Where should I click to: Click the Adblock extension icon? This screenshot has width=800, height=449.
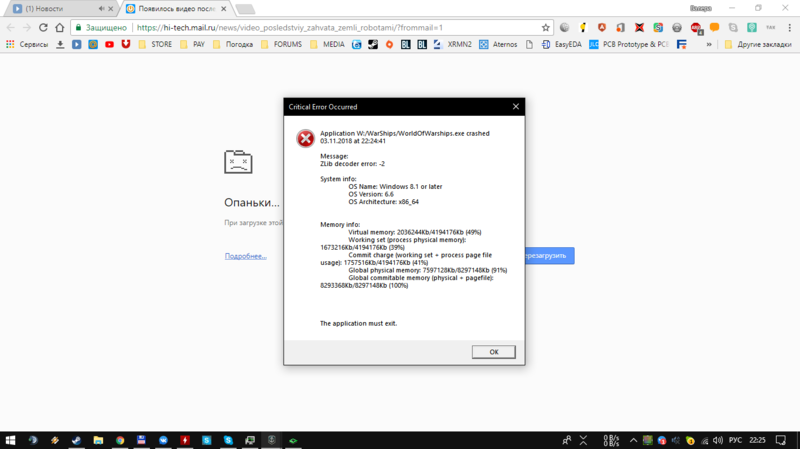(696, 28)
